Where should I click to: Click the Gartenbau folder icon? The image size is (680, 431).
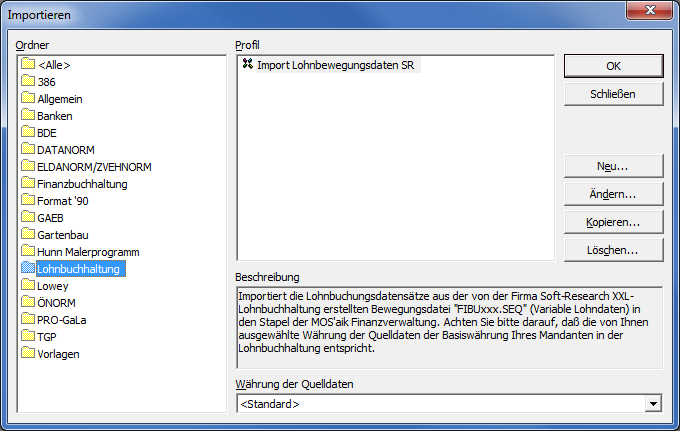tap(28, 234)
